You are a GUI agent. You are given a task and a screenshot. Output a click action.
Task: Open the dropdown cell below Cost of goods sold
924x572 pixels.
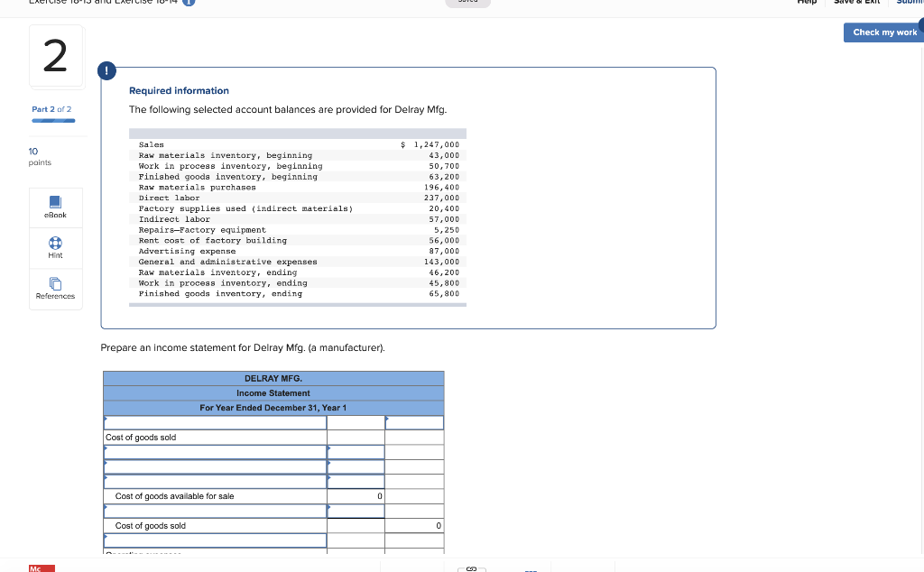(215, 451)
